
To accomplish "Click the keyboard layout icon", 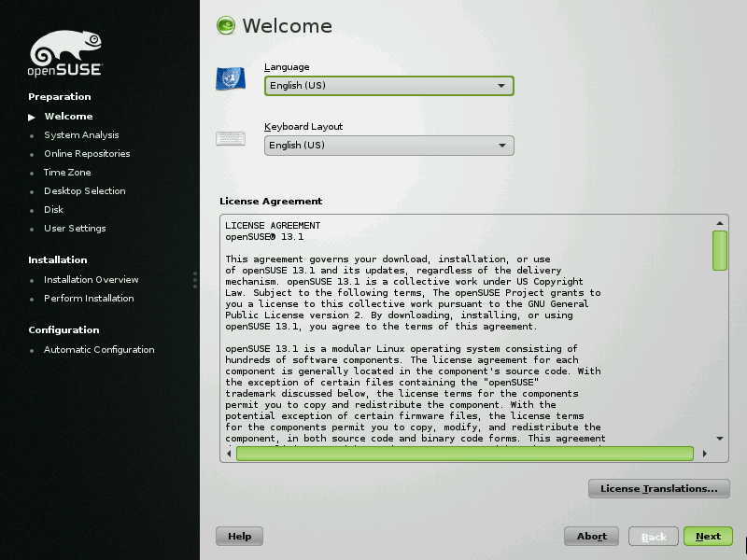I will 231,139.
